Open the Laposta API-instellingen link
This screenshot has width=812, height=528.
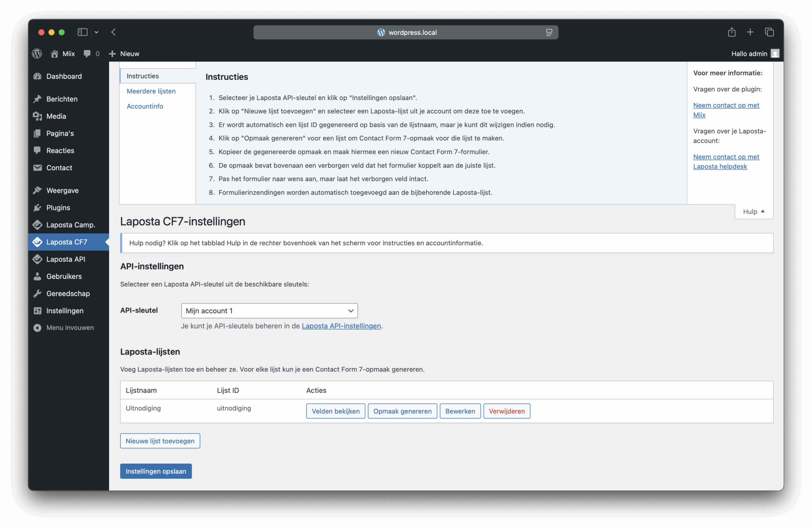pos(341,326)
